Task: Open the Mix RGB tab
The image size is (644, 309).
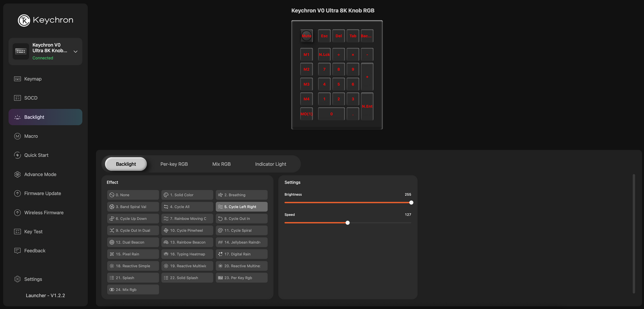Action: 222,164
